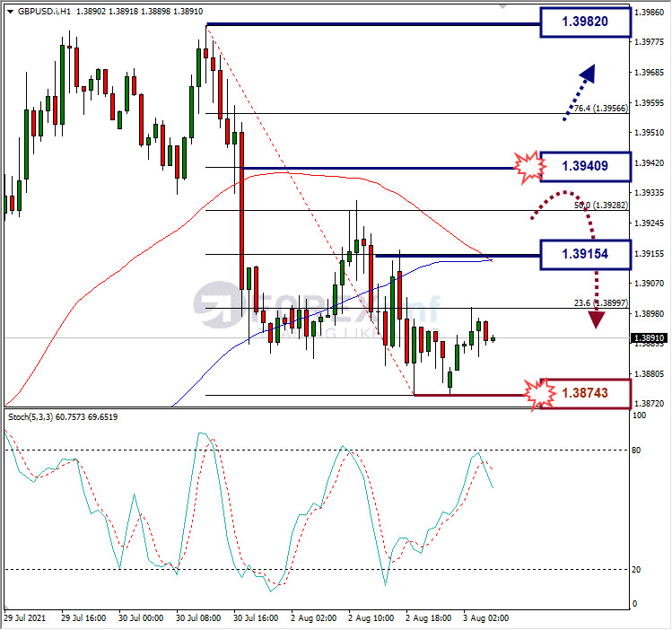This screenshot has height=630, width=672.
Task: Click the 1.39595 price scale value
Action: pyautogui.click(x=649, y=103)
